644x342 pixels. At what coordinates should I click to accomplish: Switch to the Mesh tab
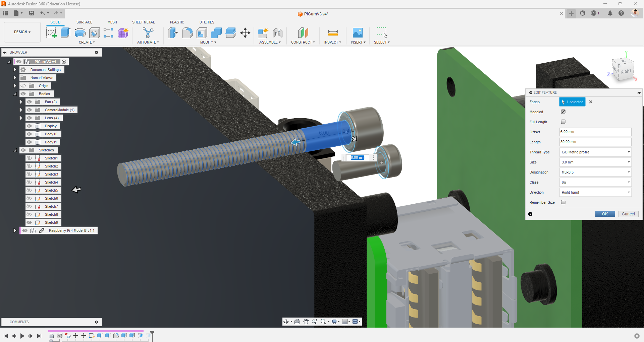pyautogui.click(x=112, y=22)
